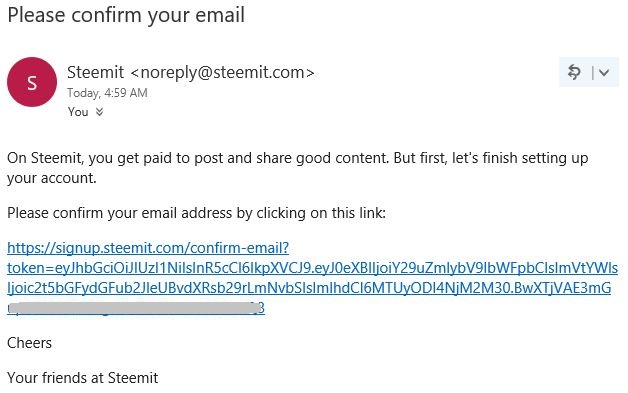Screen dimensions: 628x393
Task: Click the Please confirm your email subject heading
Action: tap(126, 16)
